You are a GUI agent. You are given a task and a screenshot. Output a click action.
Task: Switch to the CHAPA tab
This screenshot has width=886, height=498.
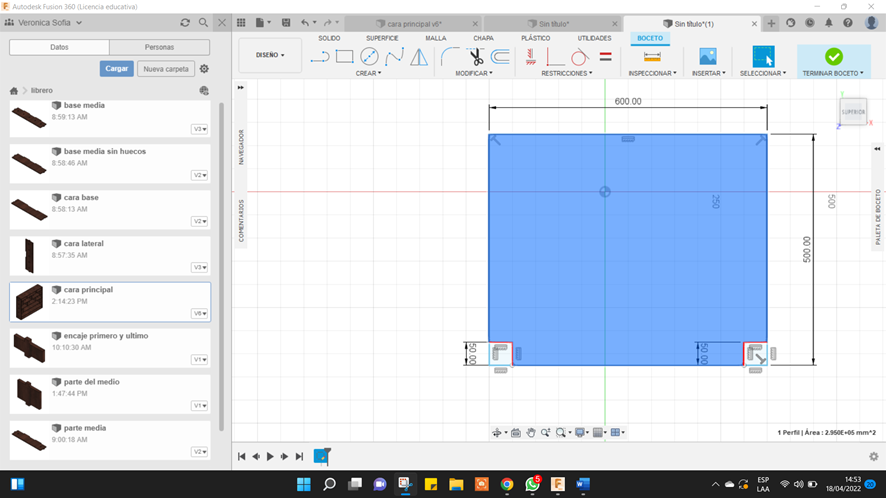483,38
